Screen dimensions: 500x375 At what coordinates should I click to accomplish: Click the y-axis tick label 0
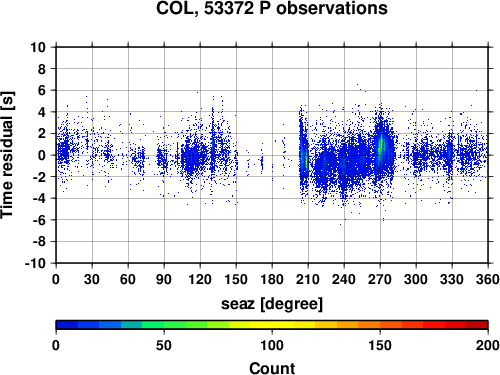pos(42,155)
